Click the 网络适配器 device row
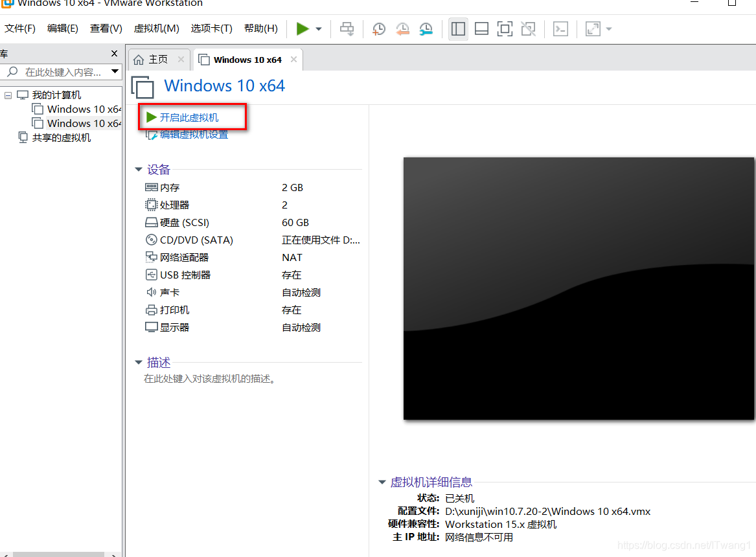The image size is (756, 557). tap(253, 257)
